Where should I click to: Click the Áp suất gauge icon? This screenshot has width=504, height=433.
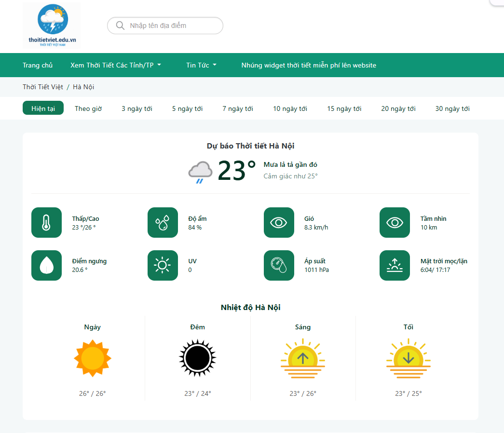[279, 265]
